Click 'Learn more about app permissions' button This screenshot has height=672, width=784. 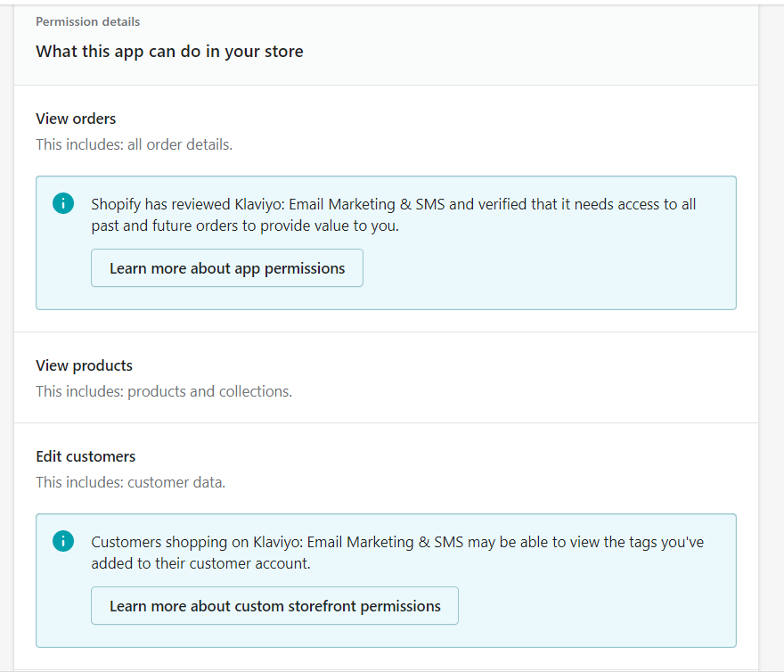[x=227, y=268]
